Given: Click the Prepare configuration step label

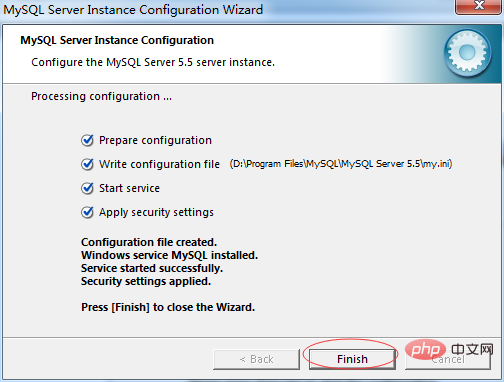Looking at the screenshot, I should (x=155, y=140).
